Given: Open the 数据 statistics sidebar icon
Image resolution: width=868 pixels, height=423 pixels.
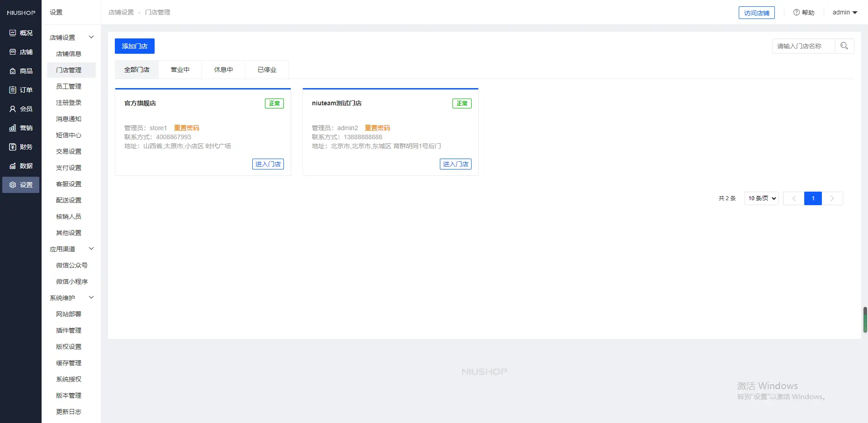Looking at the screenshot, I should 13,166.
